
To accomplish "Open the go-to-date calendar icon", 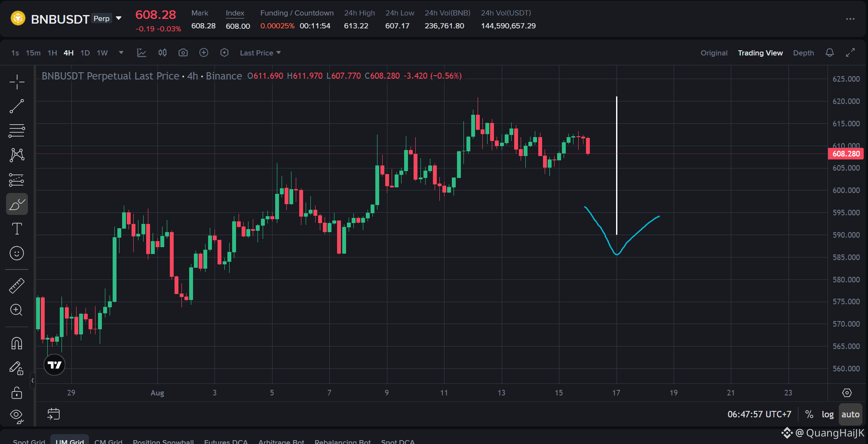I will (53, 414).
